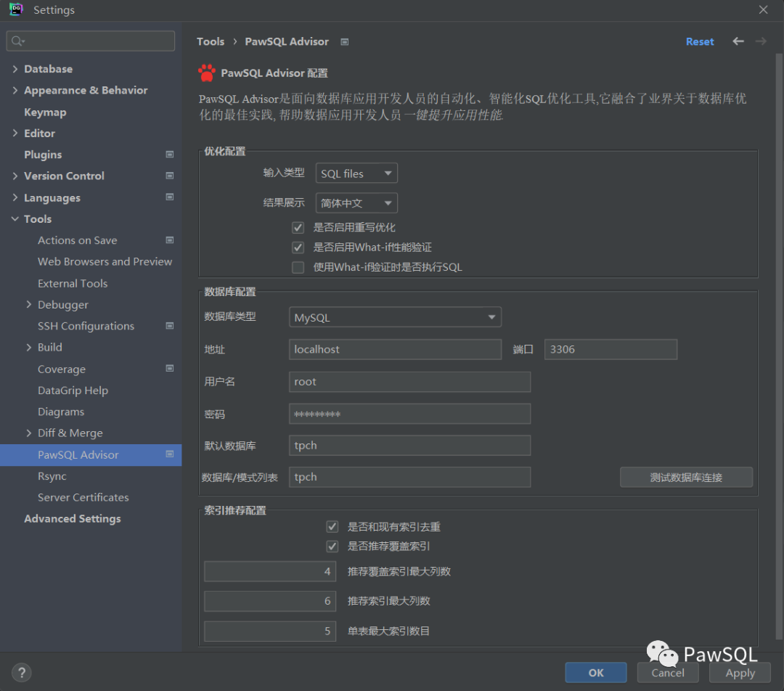
Task: Expand the Database settings tree node
Action: pos(16,69)
